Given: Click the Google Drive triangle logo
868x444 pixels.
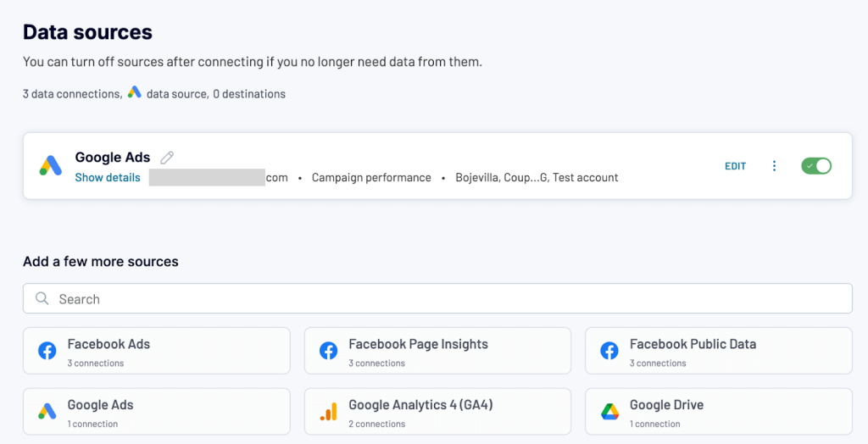Looking at the screenshot, I should [x=609, y=411].
